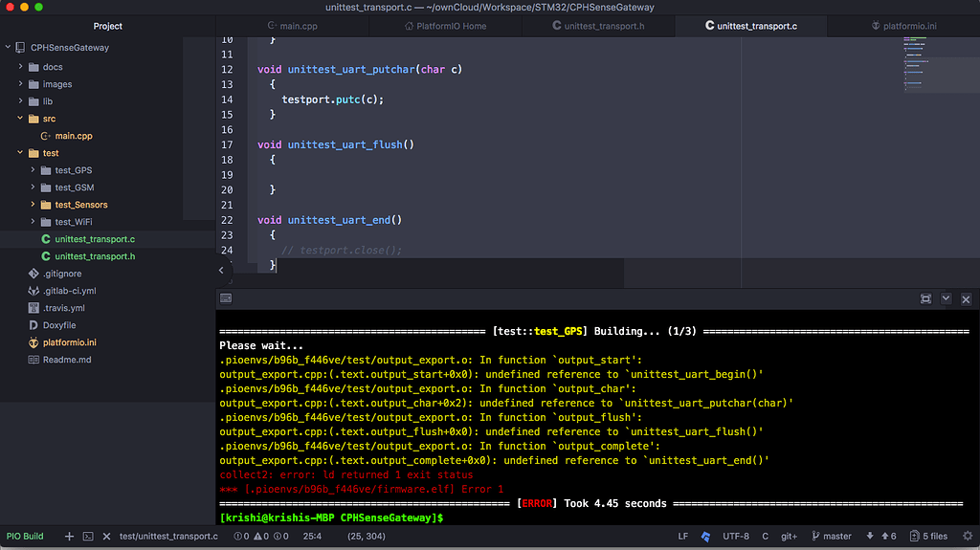Switch to the unittest_transport.h tab

pos(598,26)
